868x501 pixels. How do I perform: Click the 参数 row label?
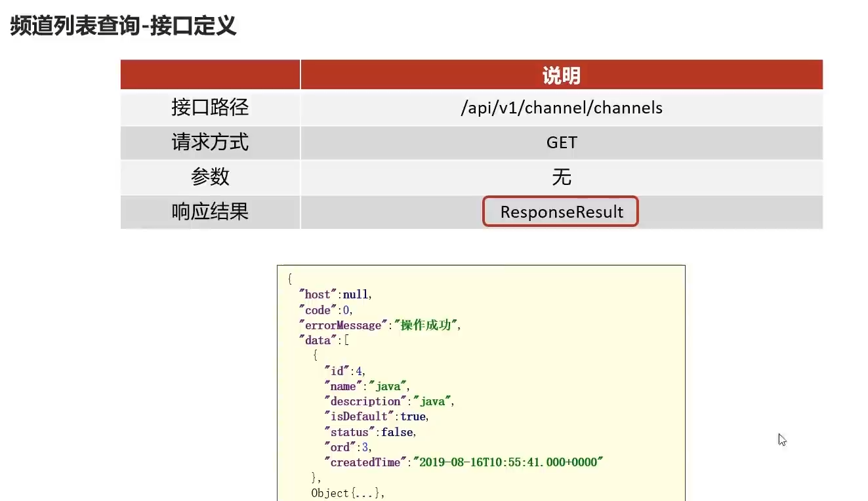210,177
